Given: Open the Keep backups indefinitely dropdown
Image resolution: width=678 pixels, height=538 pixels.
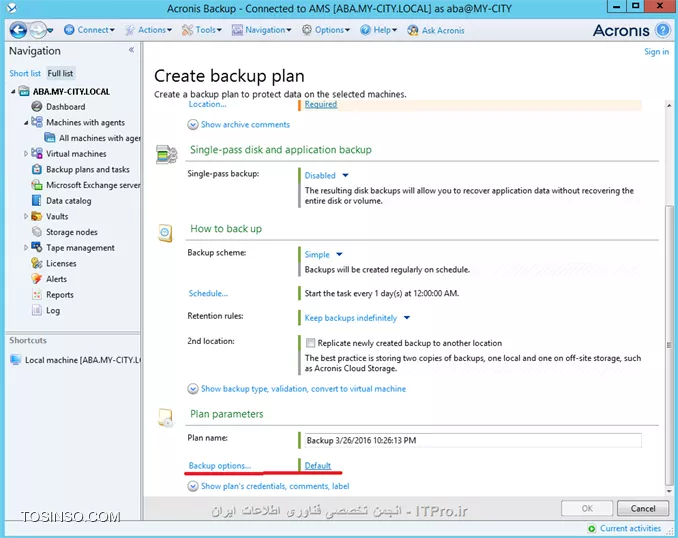Looking at the screenshot, I should click(357, 318).
